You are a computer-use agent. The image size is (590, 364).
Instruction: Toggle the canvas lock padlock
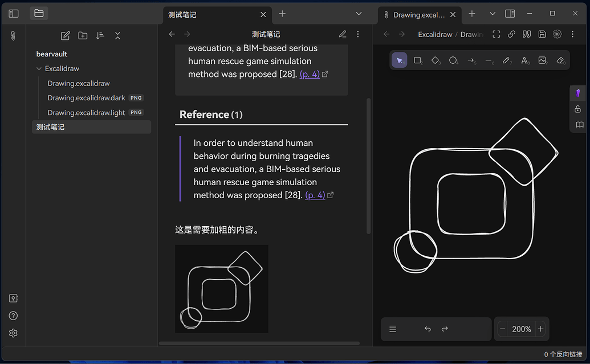[578, 109]
